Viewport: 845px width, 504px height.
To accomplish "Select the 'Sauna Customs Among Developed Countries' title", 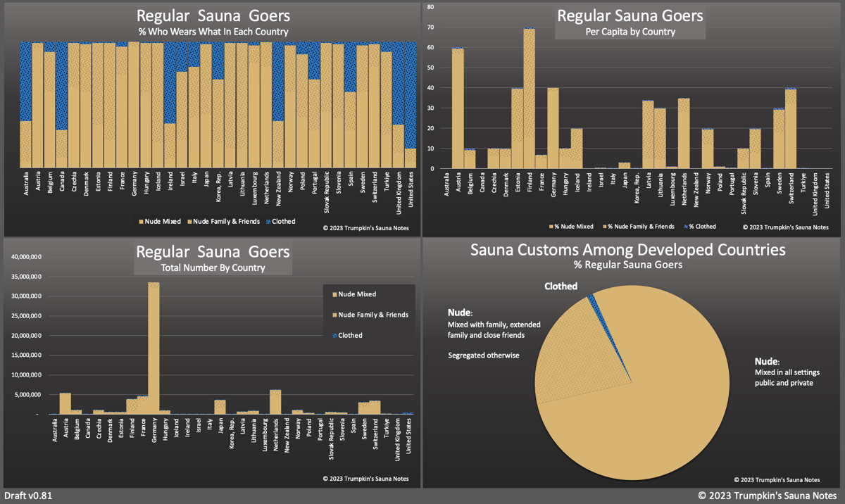I will [628, 250].
